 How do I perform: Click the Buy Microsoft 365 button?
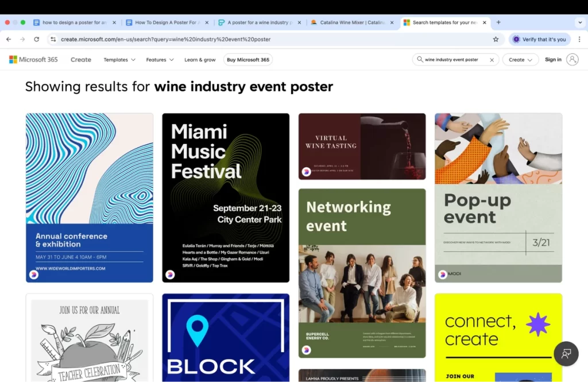(247, 59)
